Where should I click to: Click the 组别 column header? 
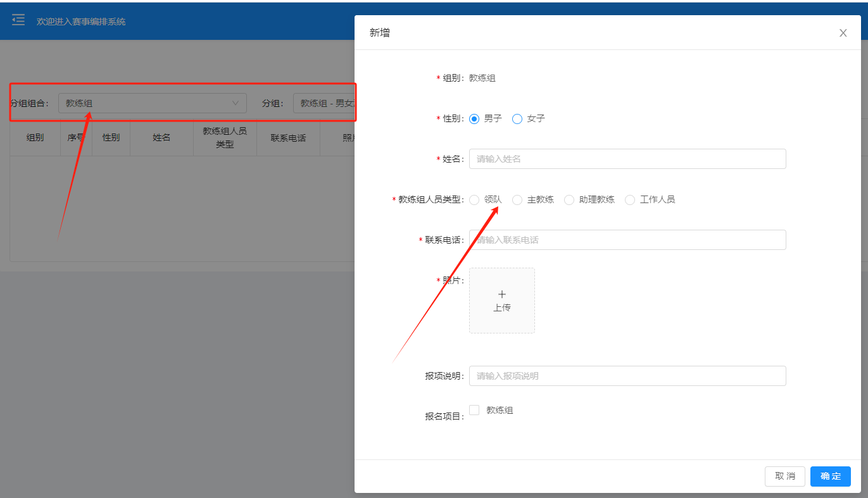[35, 137]
